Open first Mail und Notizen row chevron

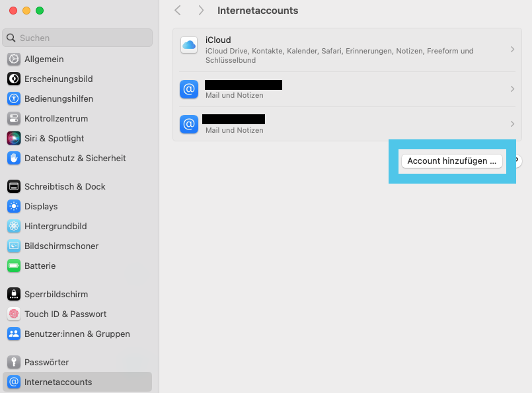[512, 89]
